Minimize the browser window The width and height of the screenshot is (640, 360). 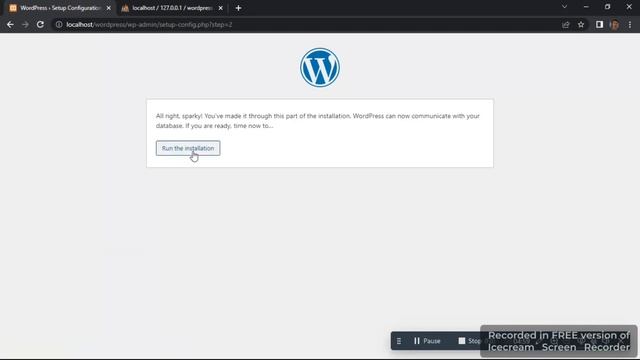[586, 7]
